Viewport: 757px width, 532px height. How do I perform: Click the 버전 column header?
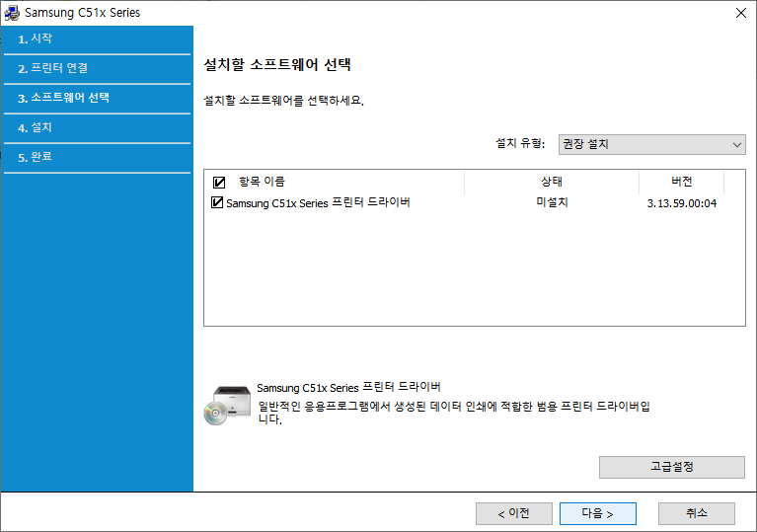point(682,182)
